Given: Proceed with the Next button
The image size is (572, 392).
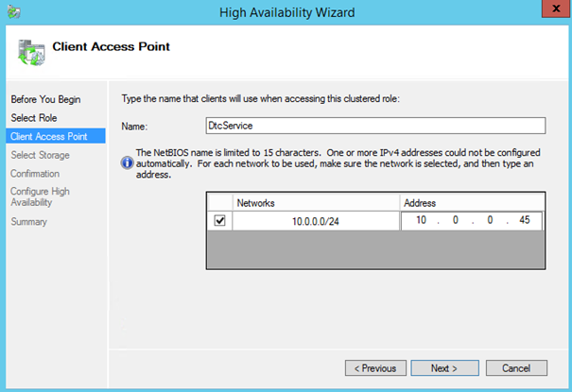Looking at the screenshot, I should click(x=442, y=367).
